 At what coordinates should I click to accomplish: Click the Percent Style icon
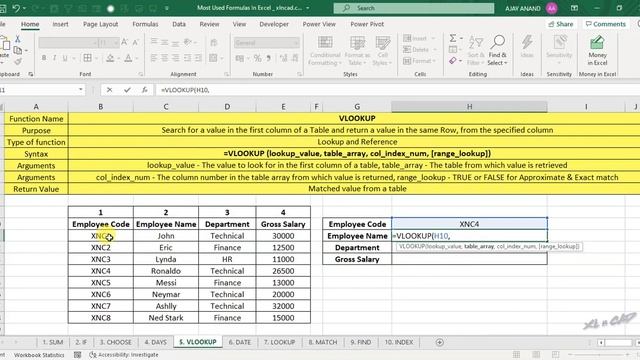pos(258,58)
